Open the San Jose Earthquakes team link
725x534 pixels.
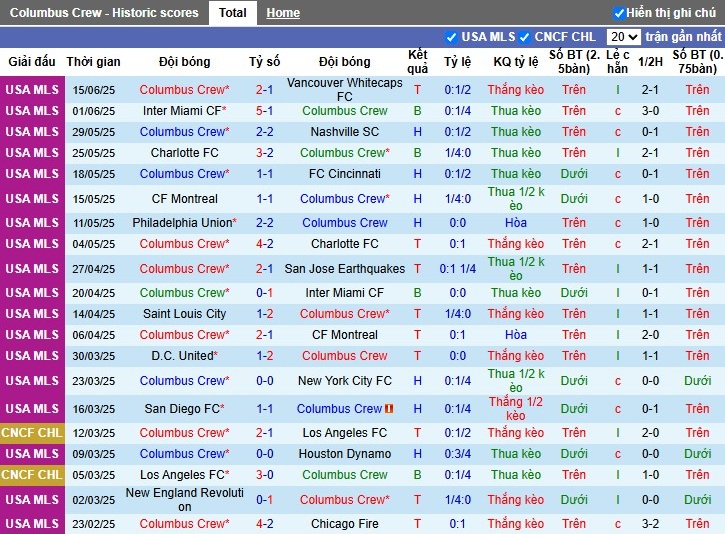[344, 269]
